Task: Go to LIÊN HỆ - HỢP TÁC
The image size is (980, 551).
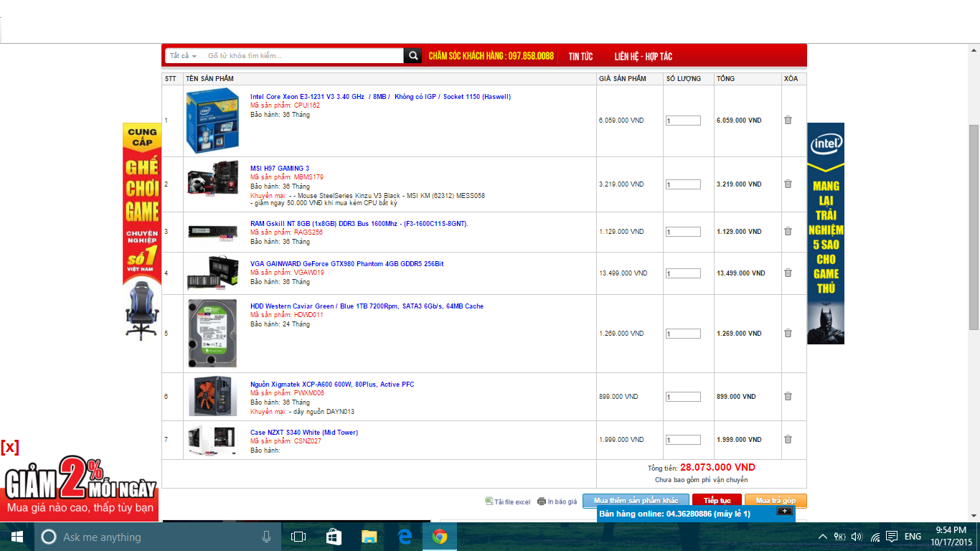Action: (x=643, y=56)
